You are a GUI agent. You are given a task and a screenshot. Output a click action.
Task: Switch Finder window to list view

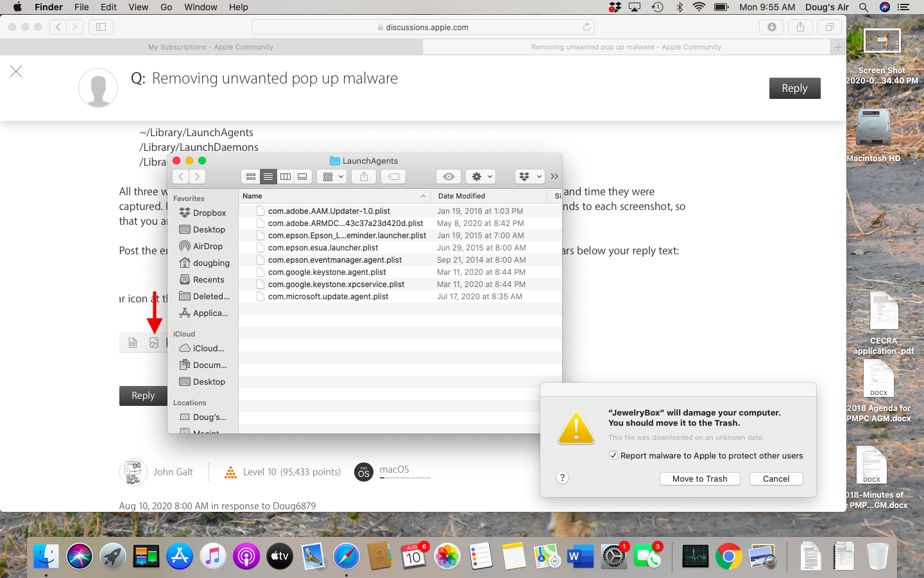click(x=268, y=177)
